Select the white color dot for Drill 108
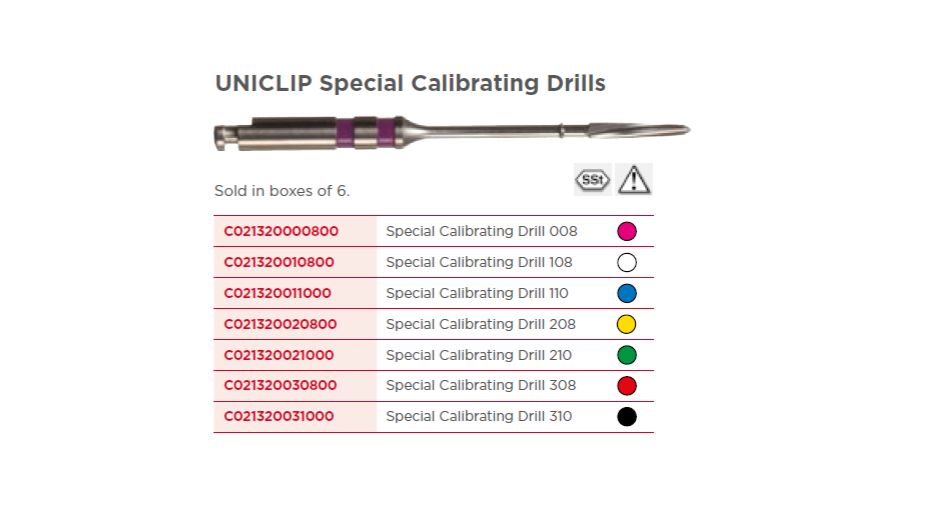The image size is (939, 527). tap(627, 262)
